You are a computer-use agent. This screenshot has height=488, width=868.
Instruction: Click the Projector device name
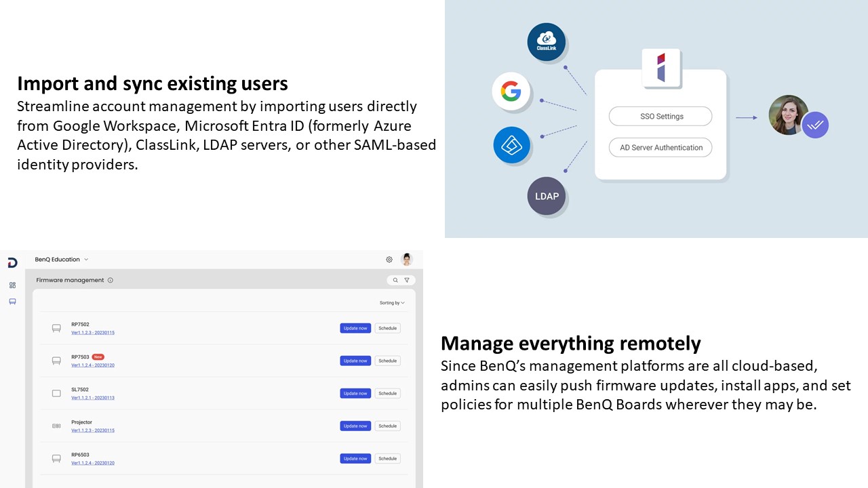coord(81,422)
